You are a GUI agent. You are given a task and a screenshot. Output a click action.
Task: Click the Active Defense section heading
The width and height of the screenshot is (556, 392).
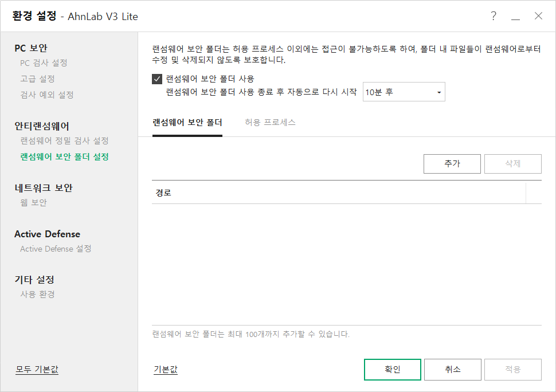[47, 234]
